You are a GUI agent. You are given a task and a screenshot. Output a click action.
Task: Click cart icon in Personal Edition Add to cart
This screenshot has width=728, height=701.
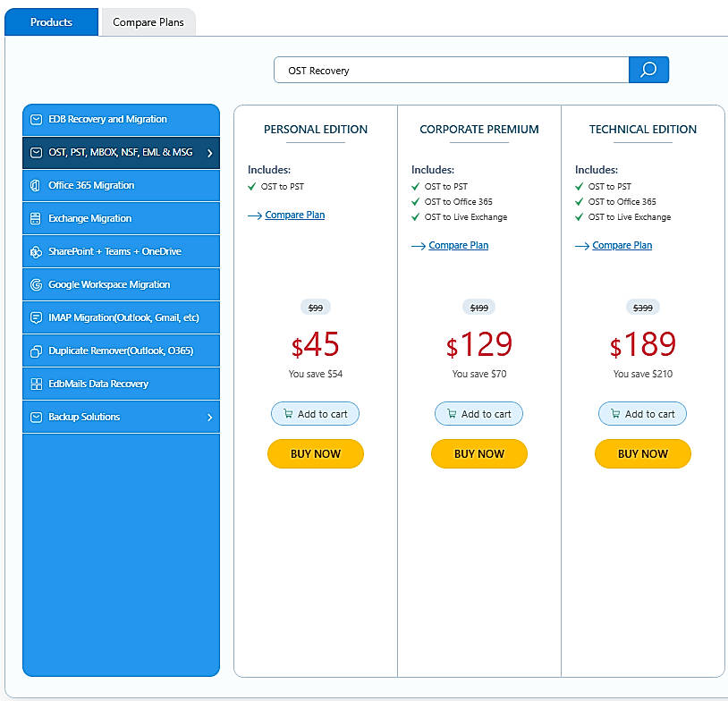[288, 413]
